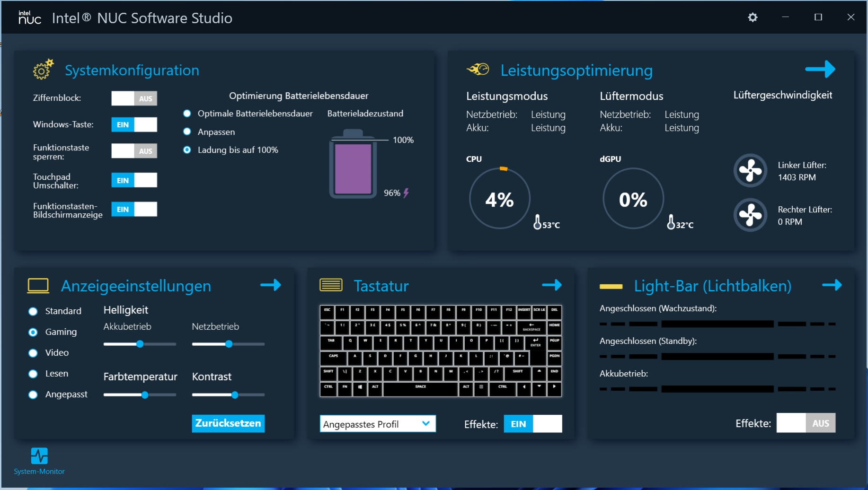Open Leistungsoptimierung details arrow
868x490 pixels.
(x=820, y=69)
